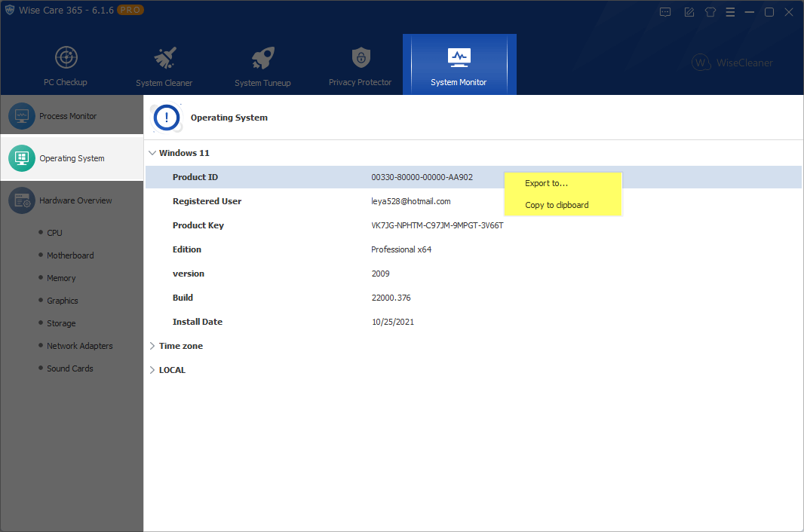The height and width of the screenshot is (532, 804).
Task: Select the Product ID value 00330-80000-00000-AA902
Action: point(422,177)
